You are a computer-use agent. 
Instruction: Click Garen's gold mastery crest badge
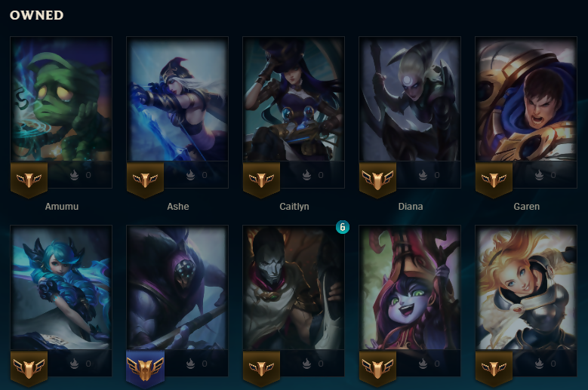pos(494,180)
